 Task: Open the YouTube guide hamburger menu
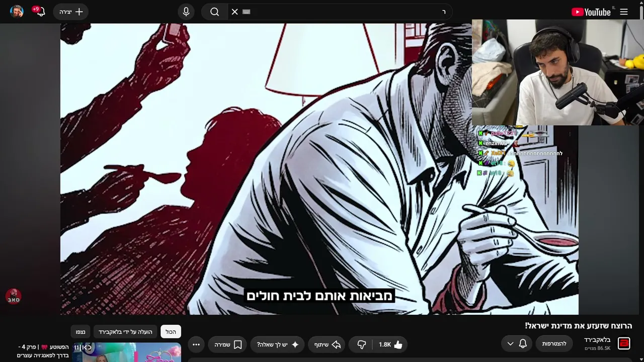[624, 12]
